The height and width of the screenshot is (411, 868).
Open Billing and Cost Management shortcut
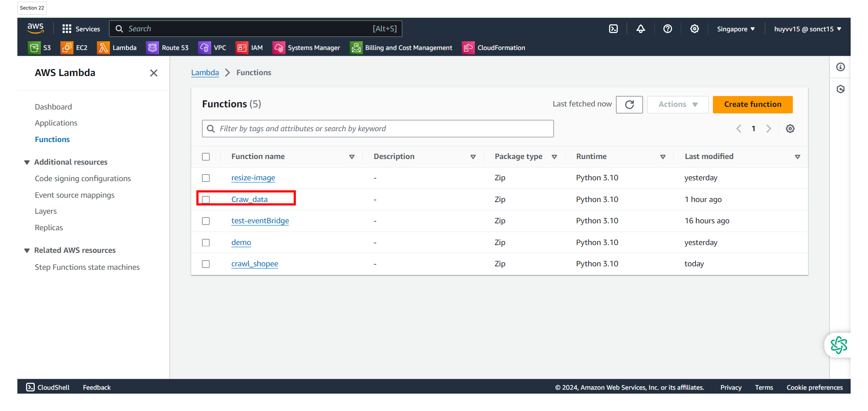[x=401, y=48]
